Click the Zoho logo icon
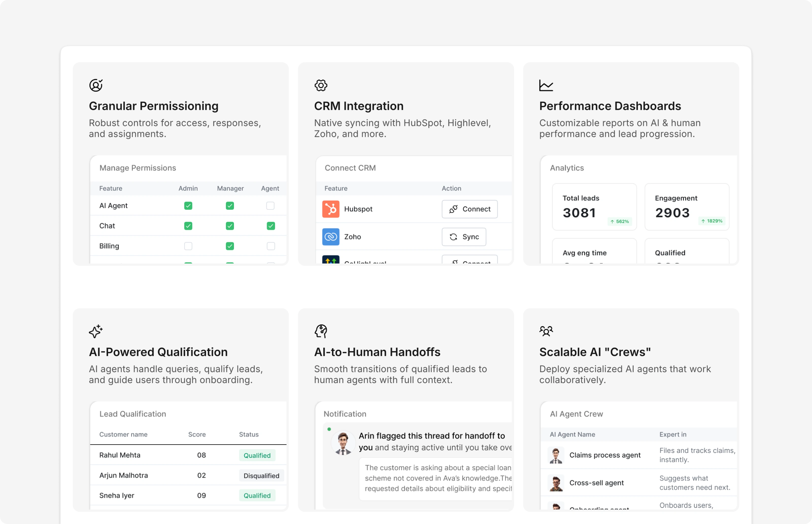The height and width of the screenshot is (524, 812). 331,237
